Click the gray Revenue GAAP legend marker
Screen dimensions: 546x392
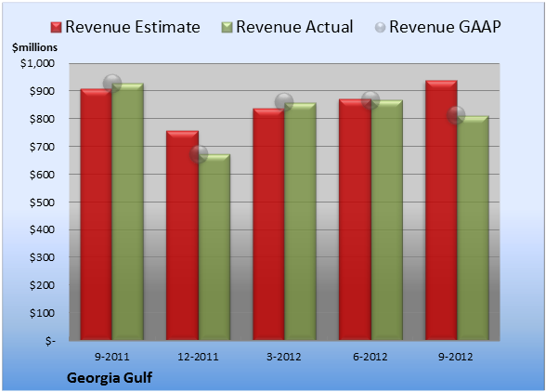point(381,28)
